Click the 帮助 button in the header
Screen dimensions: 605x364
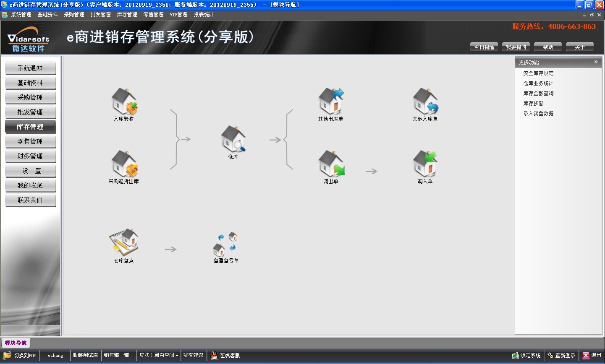(x=548, y=47)
